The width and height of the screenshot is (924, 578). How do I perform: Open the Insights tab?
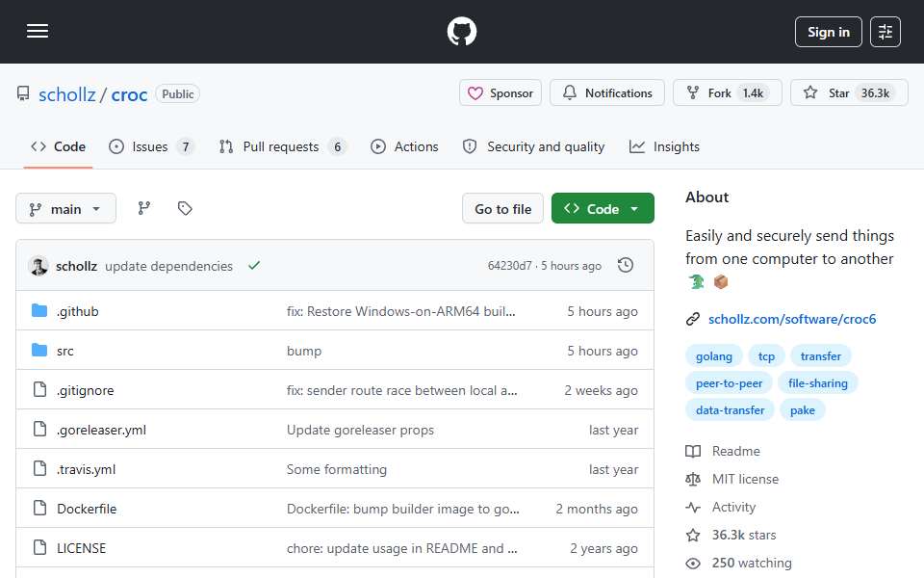click(x=664, y=146)
